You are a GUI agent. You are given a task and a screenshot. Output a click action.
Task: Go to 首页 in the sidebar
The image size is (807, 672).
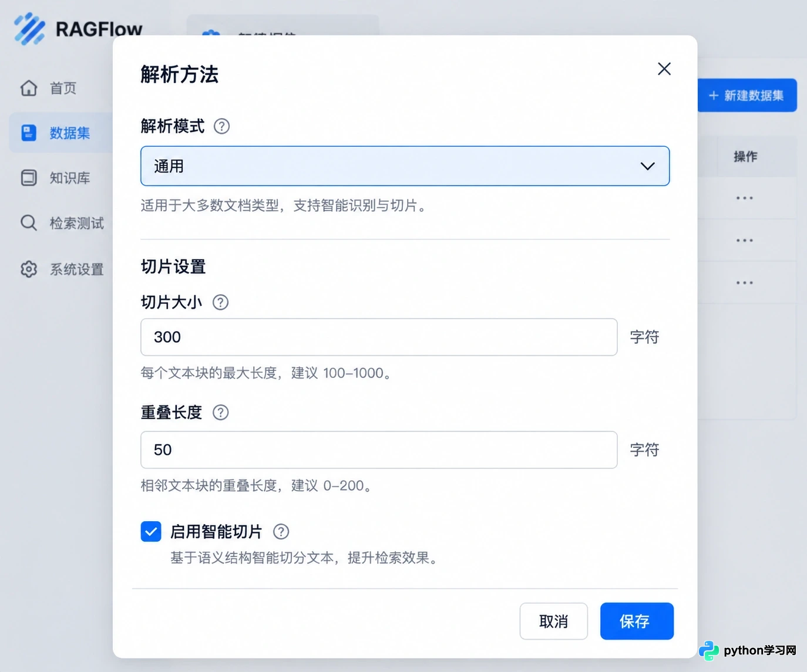click(x=63, y=88)
